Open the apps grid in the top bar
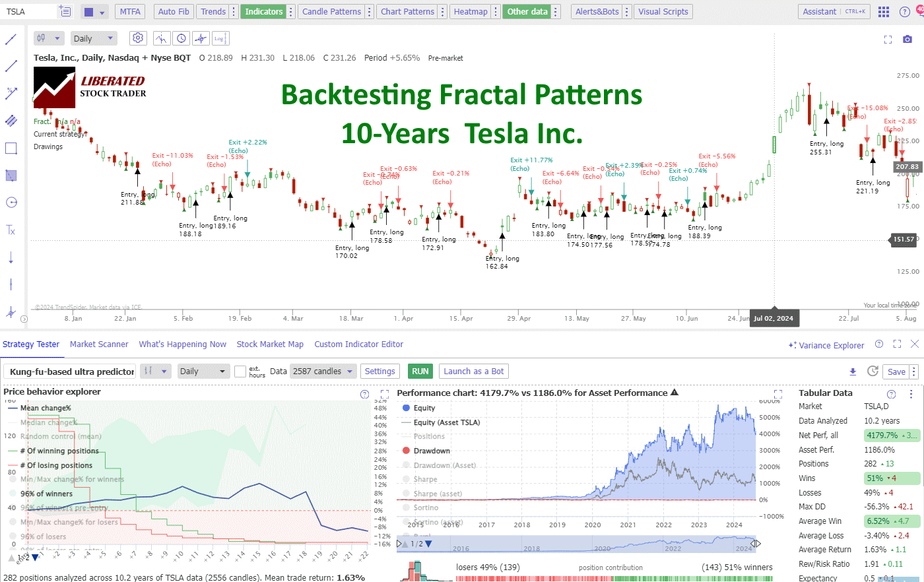 coord(883,11)
